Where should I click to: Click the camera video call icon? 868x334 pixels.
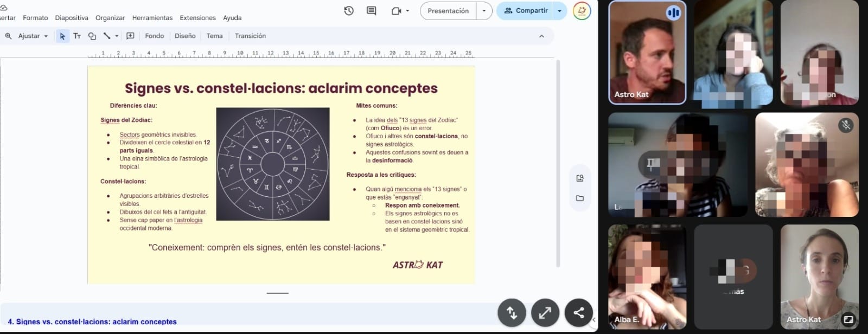pos(397,11)
